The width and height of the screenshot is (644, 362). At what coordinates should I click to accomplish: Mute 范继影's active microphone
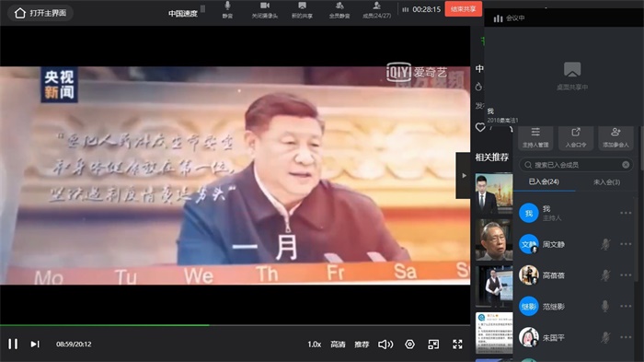(605, 306)
